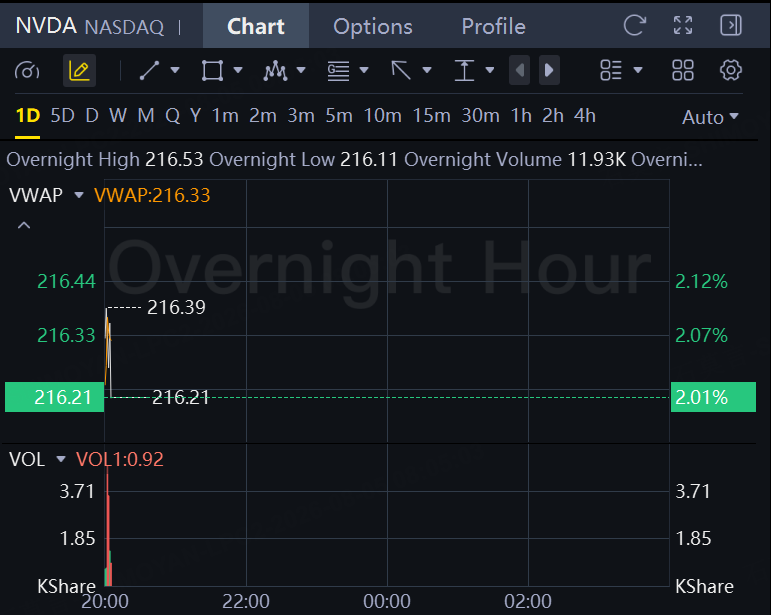
Task: Click the NVDA ticker symbol
Action: [46, 26]
